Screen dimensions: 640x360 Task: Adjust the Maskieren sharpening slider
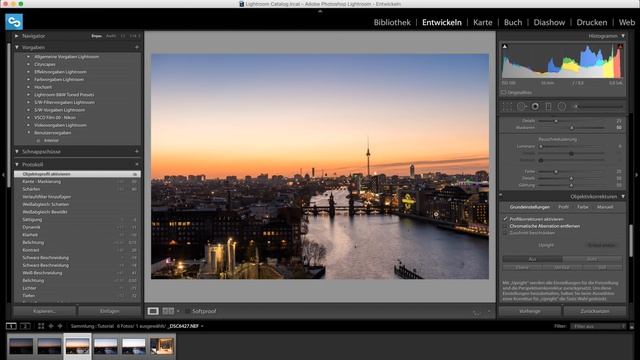point(571,128)
